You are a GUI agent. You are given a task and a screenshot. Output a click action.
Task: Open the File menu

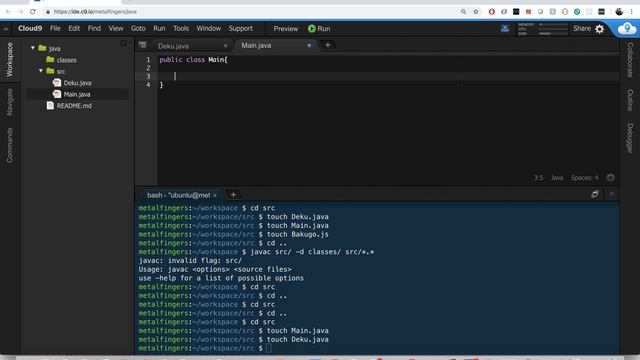[55, 29]
